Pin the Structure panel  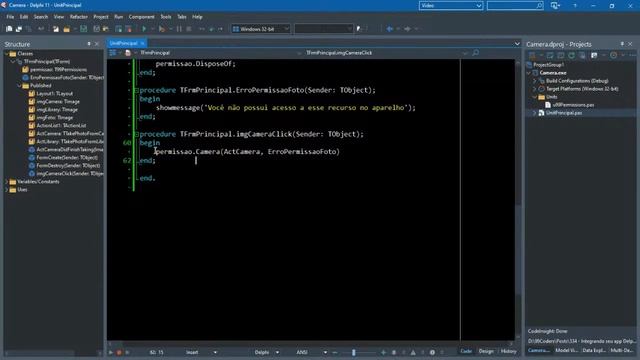pos(89,44)
